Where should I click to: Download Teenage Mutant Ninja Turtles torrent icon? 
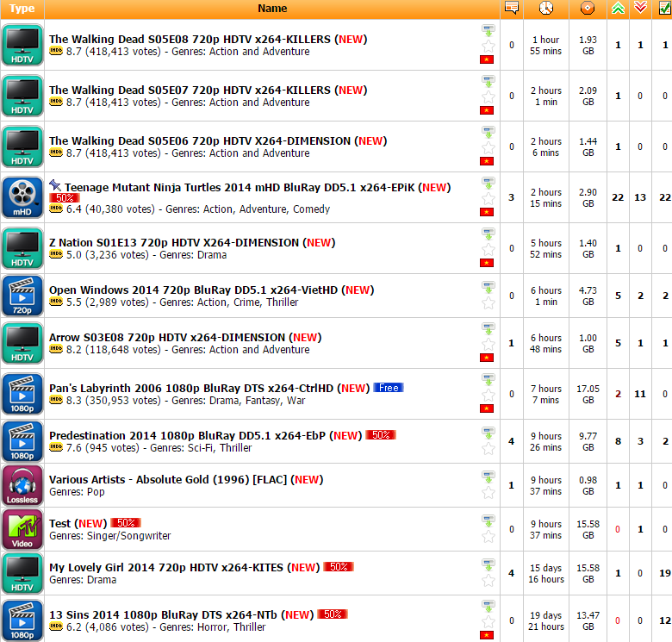(488, 183)
